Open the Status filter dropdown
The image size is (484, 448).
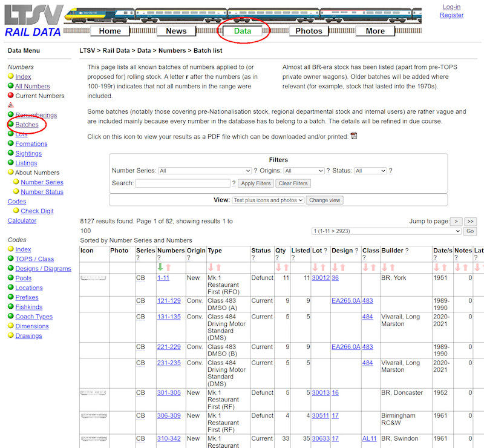point(370,171)
